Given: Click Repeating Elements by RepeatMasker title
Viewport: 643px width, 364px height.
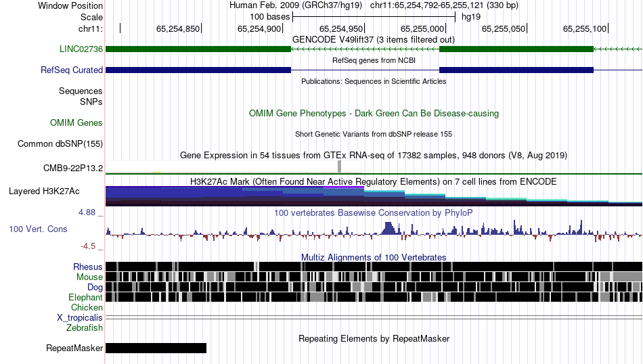Looking at the screenshot, I should tap(374, 338).
